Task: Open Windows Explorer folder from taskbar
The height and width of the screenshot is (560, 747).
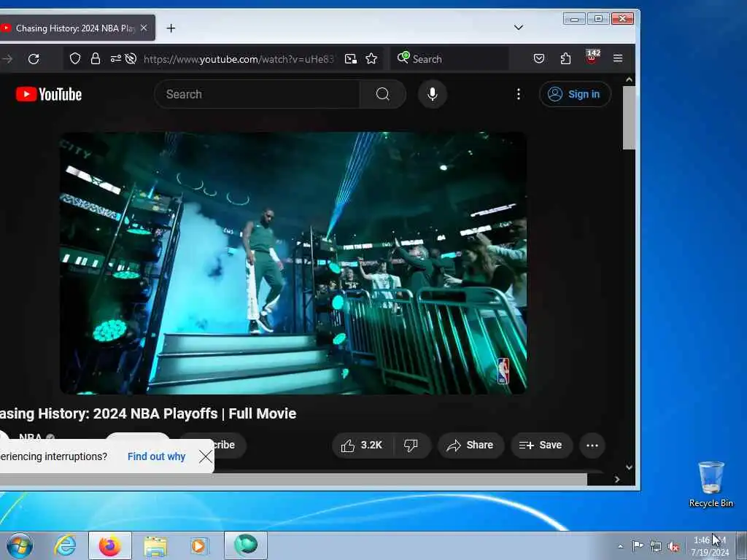Action: tap(155, 545)
